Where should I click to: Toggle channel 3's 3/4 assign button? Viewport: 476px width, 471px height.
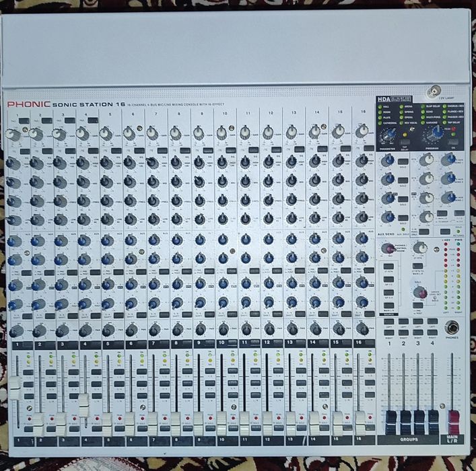(73, 384)
